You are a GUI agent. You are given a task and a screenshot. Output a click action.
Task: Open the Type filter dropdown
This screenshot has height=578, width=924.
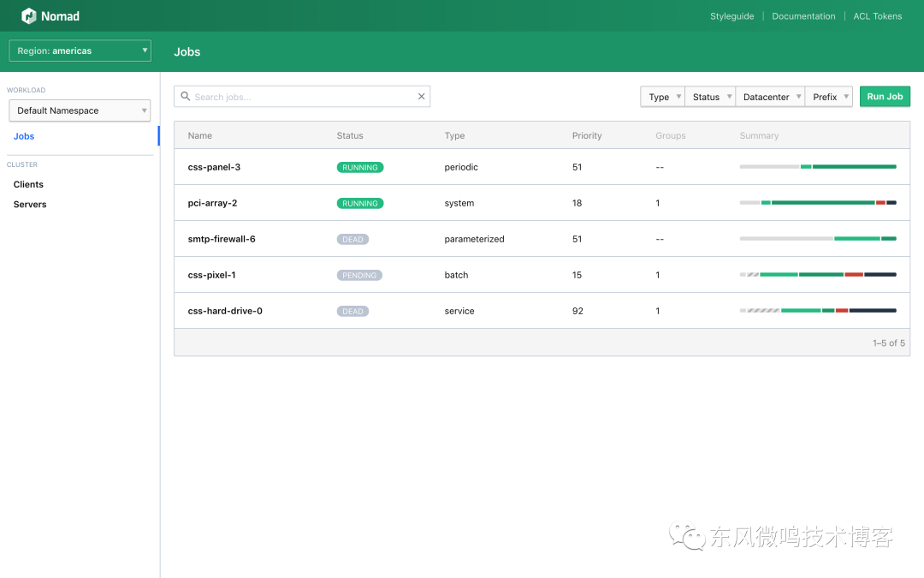663,97
